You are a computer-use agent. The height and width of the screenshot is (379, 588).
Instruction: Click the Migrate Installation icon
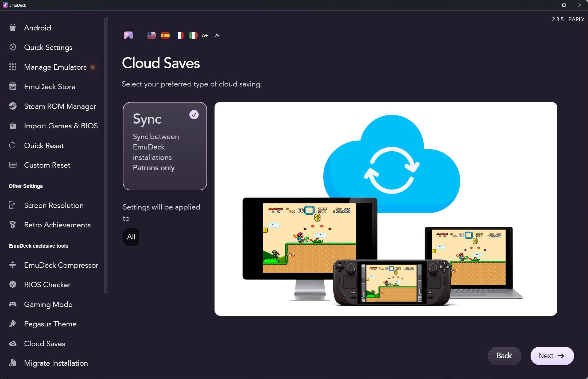pyautogui.click(x=13, y=363)
